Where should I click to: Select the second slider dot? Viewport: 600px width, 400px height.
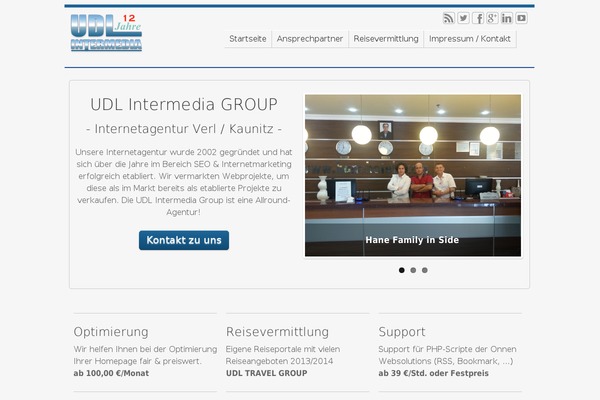click(x=413, y=270)
